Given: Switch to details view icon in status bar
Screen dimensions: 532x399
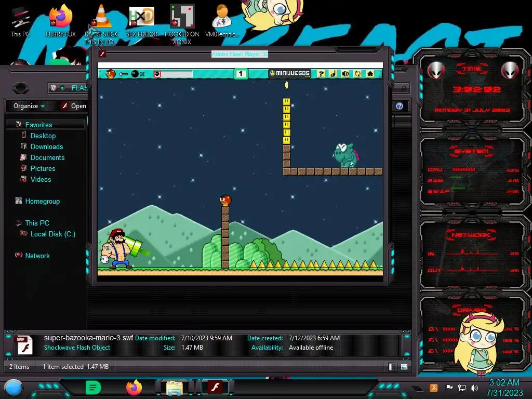Looking at the screenshot, I should click(393, 367).
